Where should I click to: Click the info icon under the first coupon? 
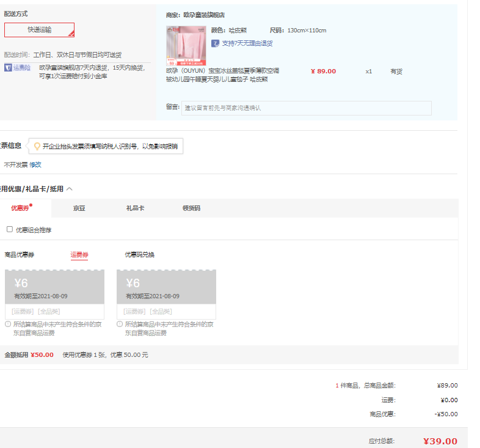[8, 324]
